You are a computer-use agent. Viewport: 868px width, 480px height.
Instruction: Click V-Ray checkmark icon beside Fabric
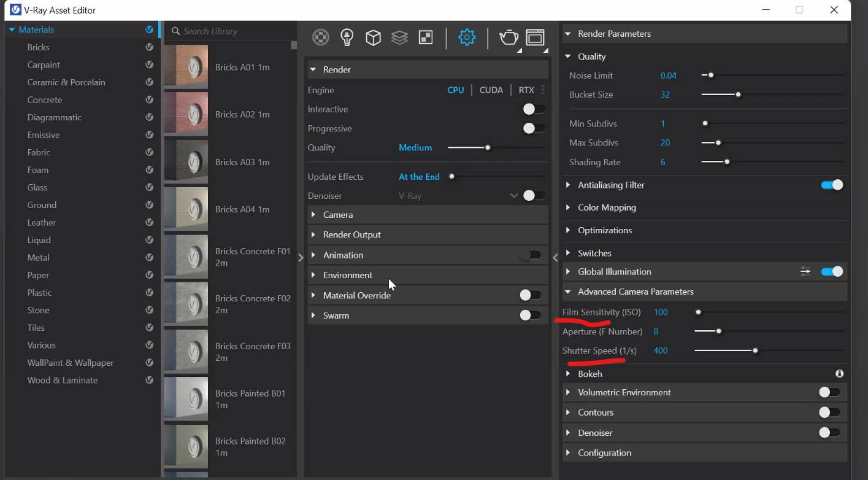[x=149, y=152]
